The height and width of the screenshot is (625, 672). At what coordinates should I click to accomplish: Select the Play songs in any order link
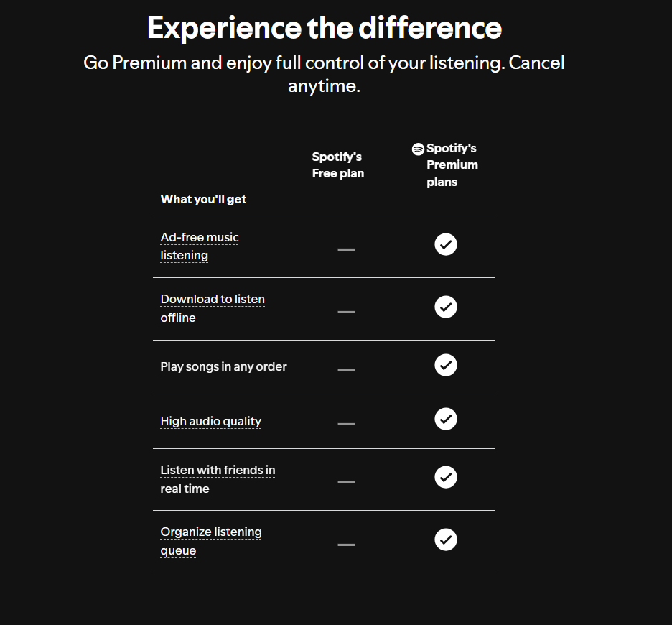223,367
